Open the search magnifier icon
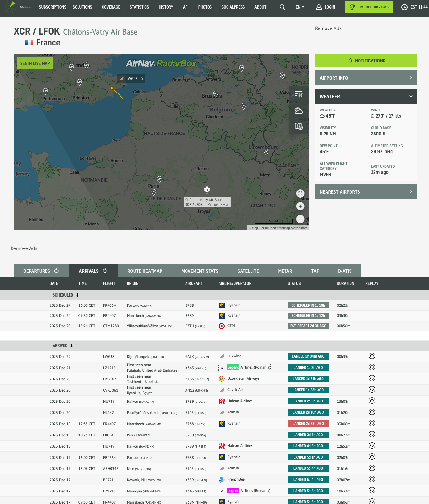429x504 pixels. pyautogui.click(x=282, y=7)
